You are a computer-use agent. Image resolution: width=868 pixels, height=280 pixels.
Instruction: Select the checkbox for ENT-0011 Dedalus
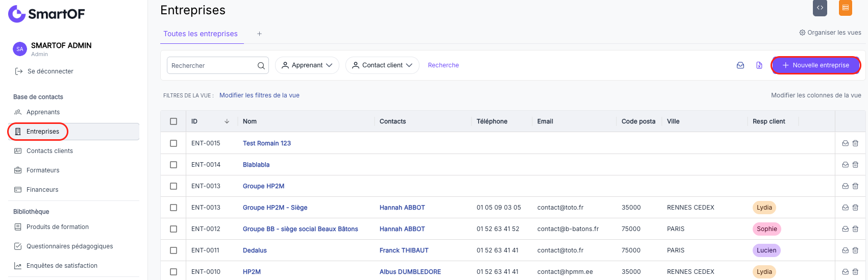coord(173,250)
